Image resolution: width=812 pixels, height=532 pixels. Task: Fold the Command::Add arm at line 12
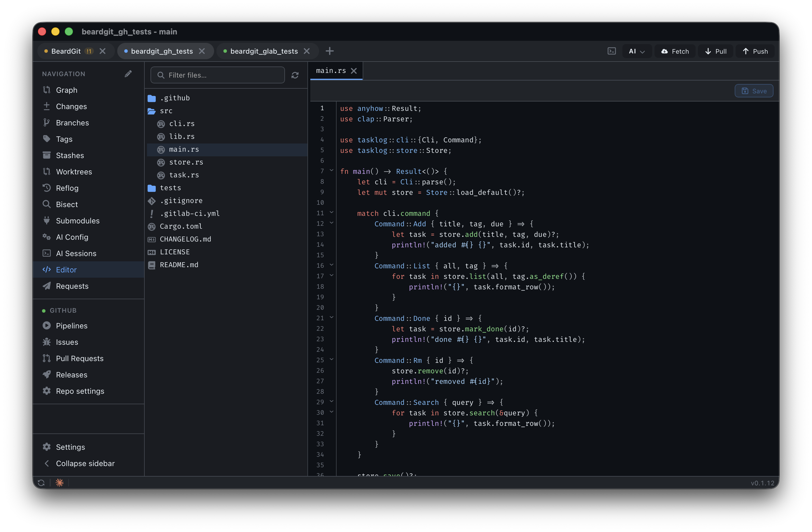click(x=331, y=223)
